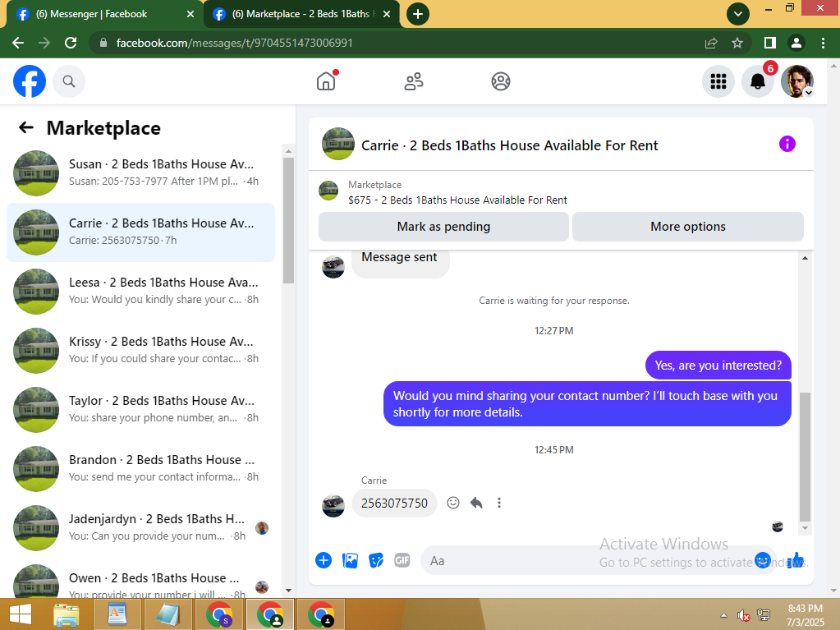840x630 pixels.
Task: Open more options dots beside Carrie's message
Action: click(x=498, y=503)
